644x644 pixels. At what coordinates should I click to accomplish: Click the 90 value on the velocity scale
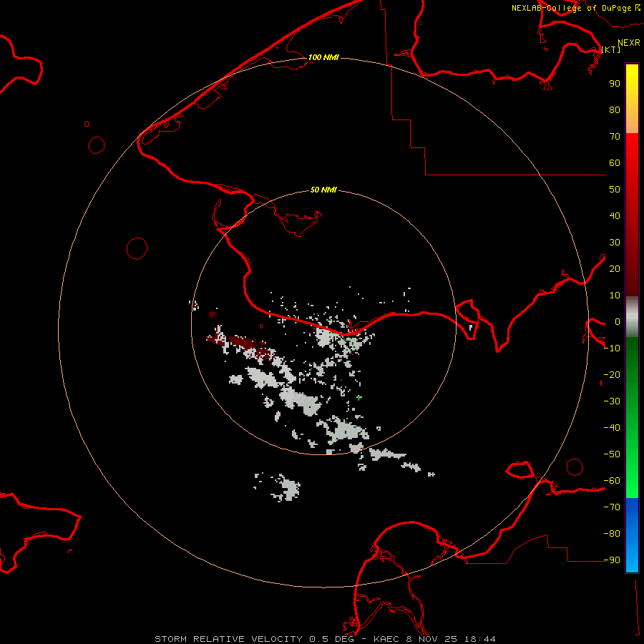(x=615, y=84)
